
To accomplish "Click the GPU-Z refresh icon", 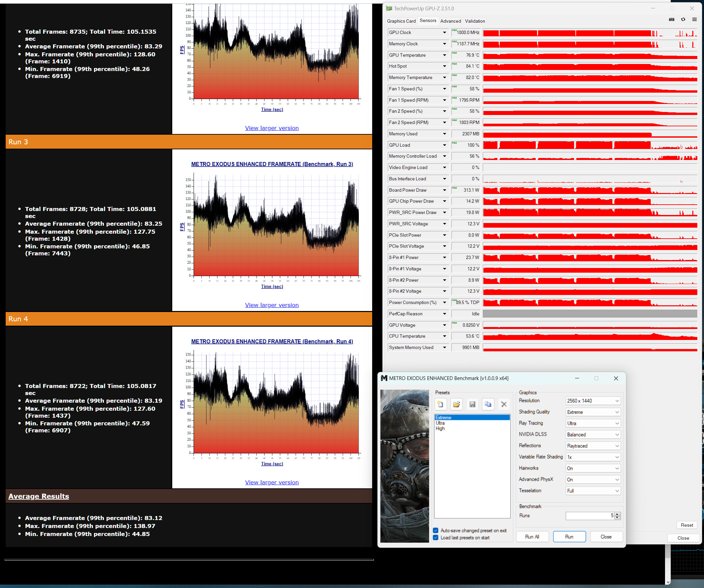I will (x=683, y=19).
